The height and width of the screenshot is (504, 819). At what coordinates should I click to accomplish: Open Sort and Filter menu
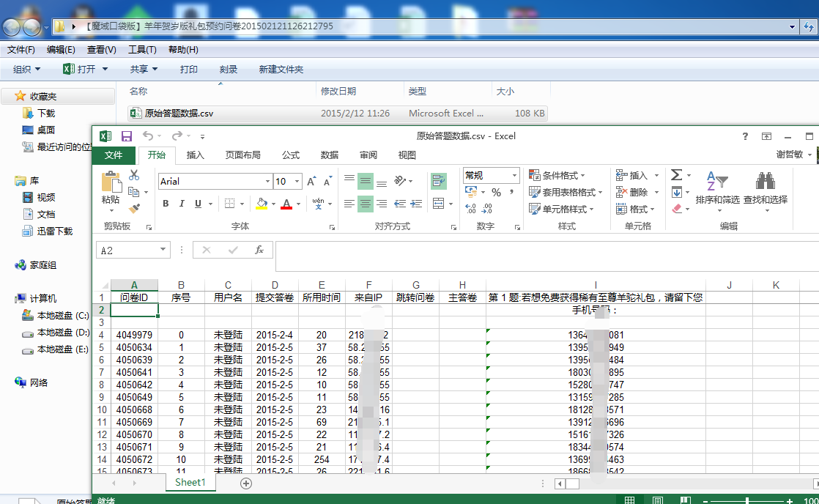point(717,192)
